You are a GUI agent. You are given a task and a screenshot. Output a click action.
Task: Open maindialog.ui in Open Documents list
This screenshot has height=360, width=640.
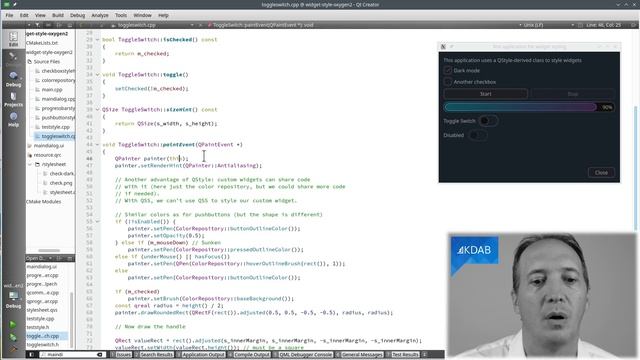click(42, 267)
